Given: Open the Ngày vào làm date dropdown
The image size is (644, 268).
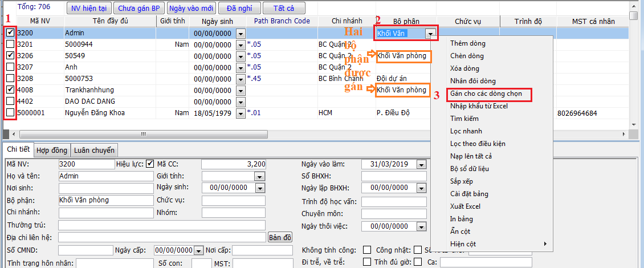Looking at the screenshot, I should (x=421, y=164).
